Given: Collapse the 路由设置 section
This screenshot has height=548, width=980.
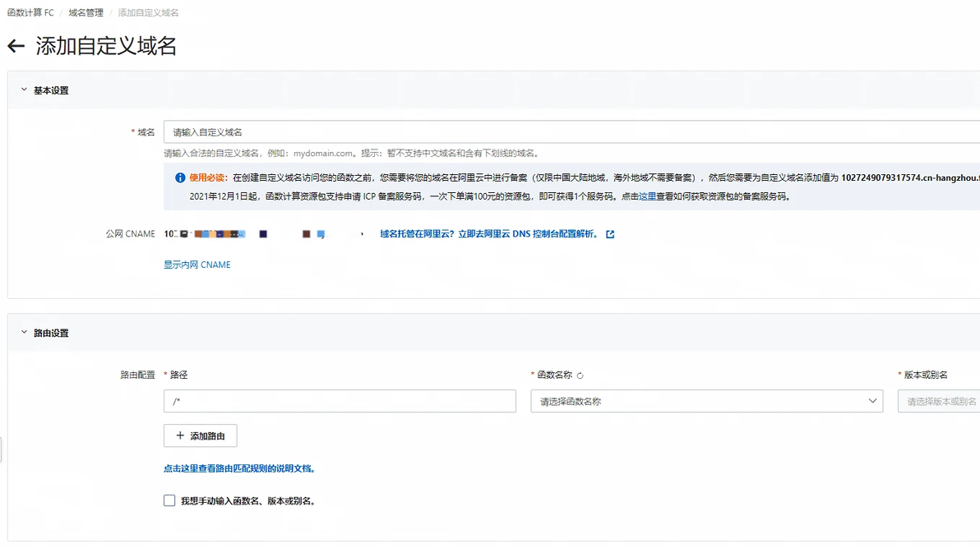Looking at the screenshot, I should (24, 333).
